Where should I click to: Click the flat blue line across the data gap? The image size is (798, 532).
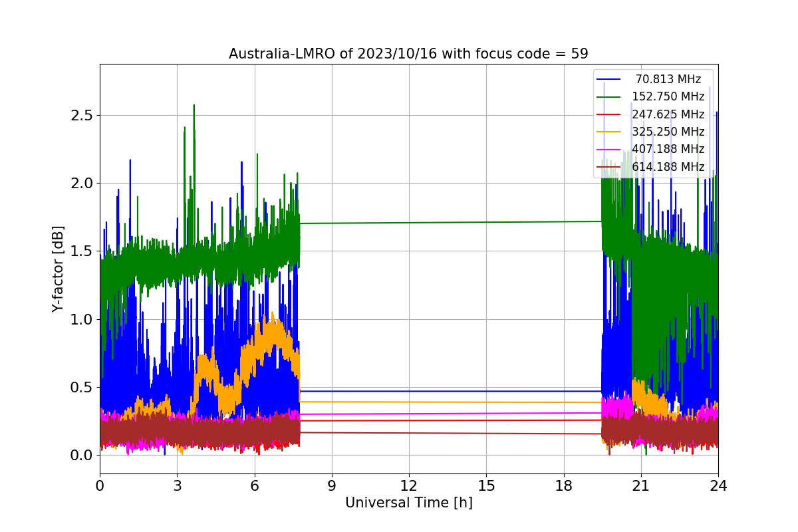click(451, 391)
